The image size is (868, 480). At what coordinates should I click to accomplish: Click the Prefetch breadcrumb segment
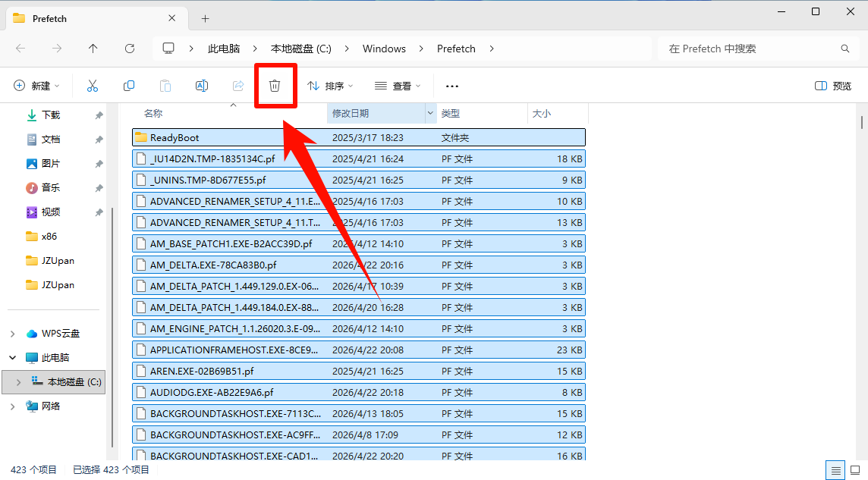(x=456, y=49)
